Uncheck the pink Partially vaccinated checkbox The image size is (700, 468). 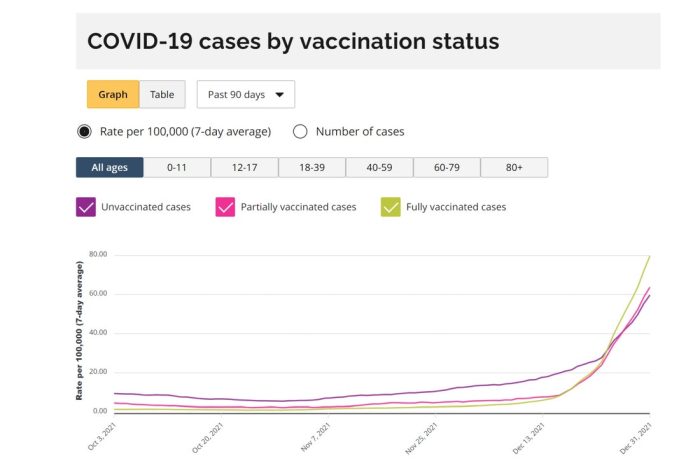pos(225,207)
